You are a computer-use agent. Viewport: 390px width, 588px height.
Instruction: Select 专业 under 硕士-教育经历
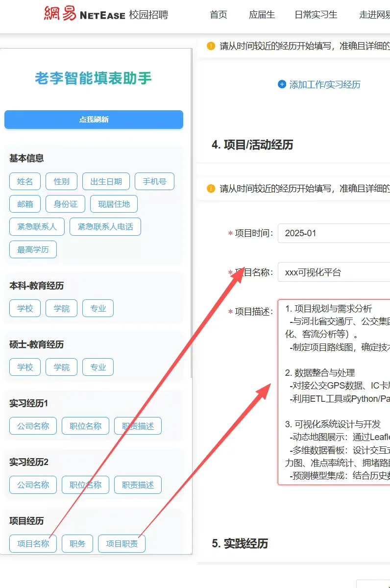tap(98, 367)
